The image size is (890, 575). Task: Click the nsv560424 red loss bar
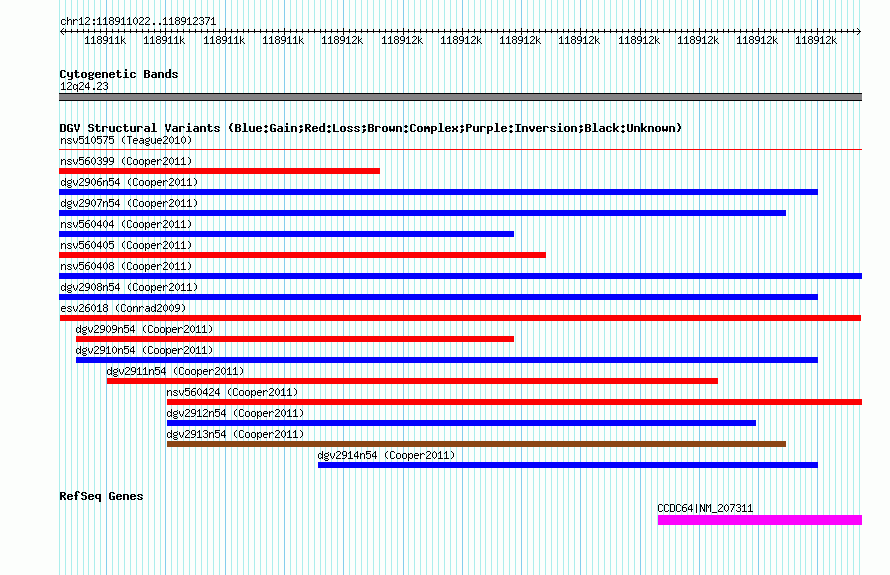click(514, 402)
